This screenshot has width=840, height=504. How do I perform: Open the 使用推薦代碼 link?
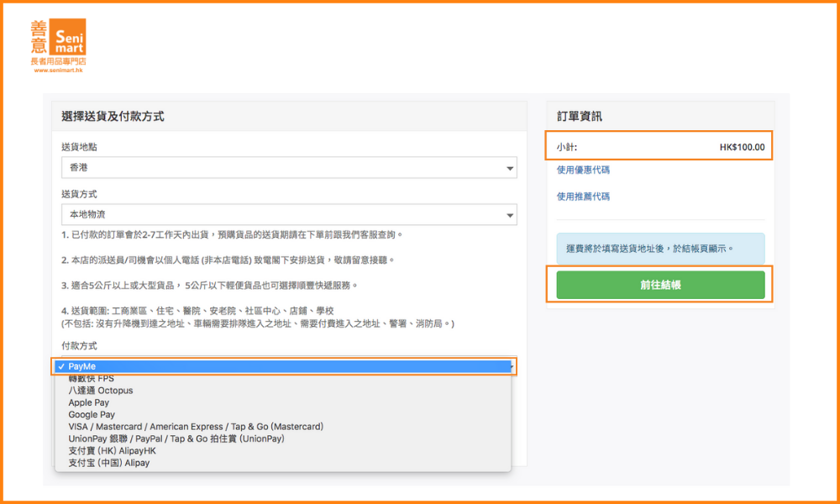583,197
